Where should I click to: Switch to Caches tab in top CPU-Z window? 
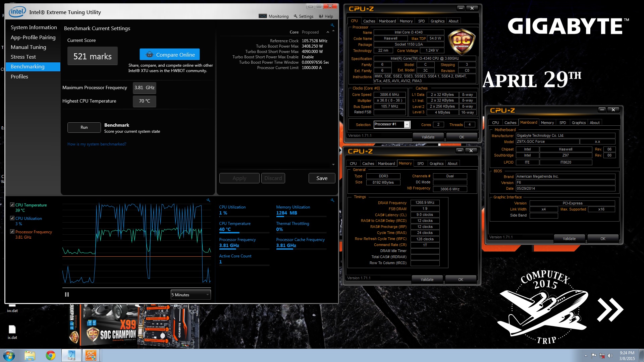[369, 21]
